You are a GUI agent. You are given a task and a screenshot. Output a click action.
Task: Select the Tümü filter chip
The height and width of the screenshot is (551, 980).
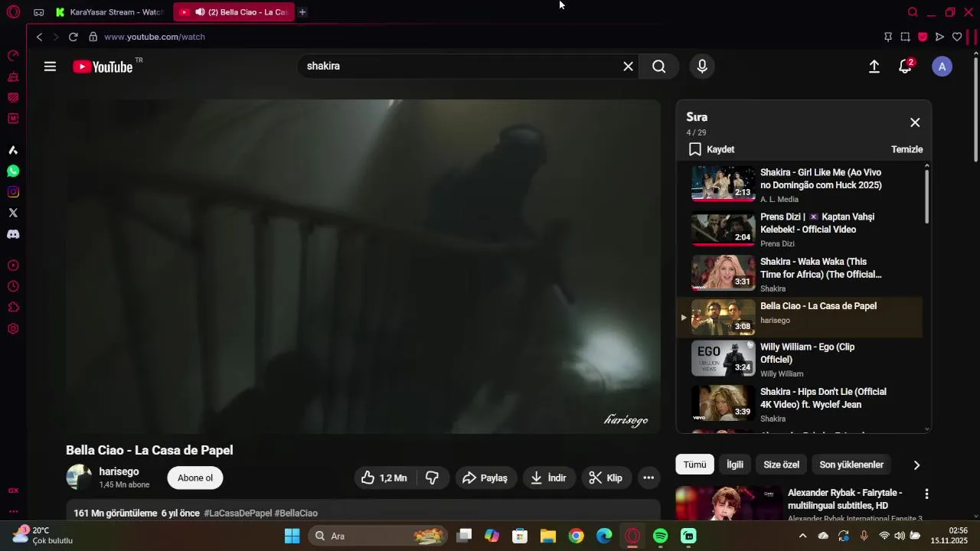click(x=694, y=465)
